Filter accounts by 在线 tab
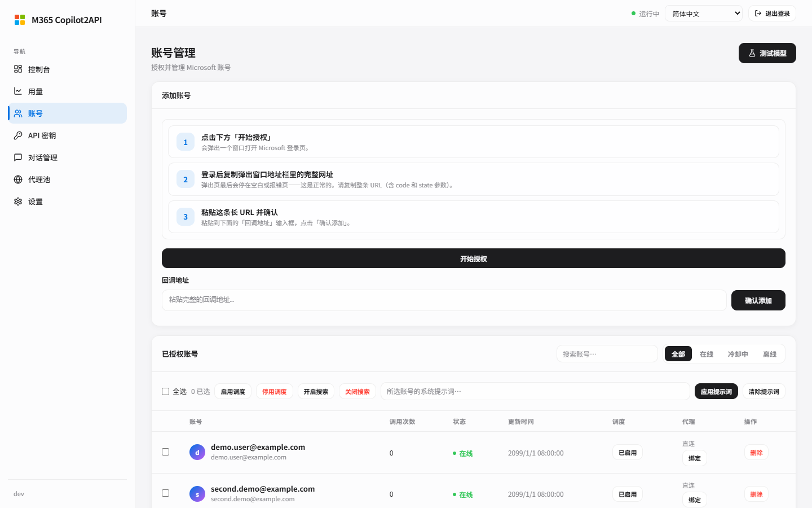The width and height of the screenshot is (812, 508). click(x=707, y=354)
